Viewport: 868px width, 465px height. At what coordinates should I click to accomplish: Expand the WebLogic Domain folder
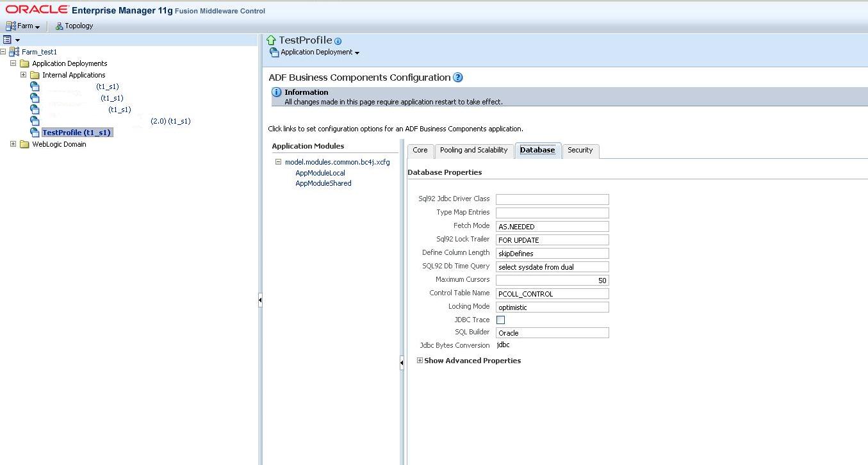coord(13,144)
